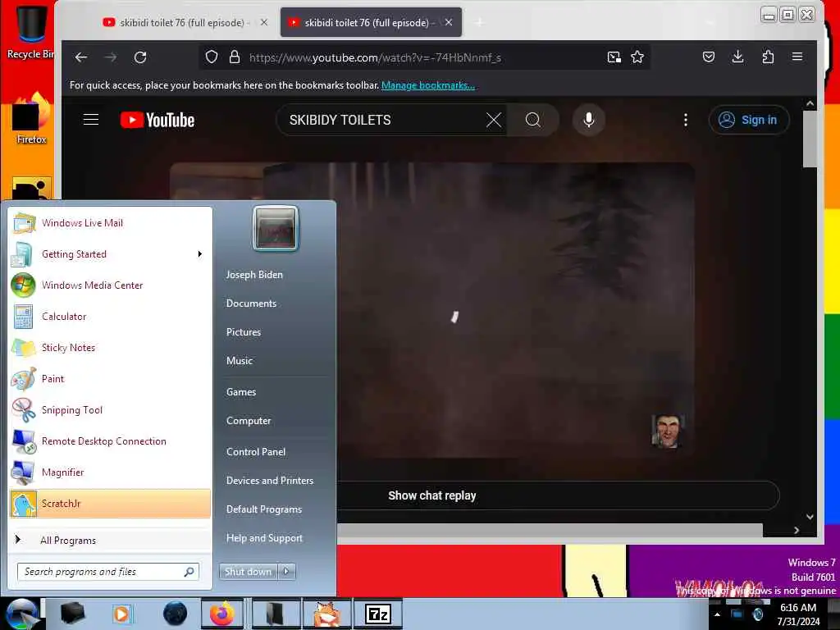
Task: Click Shut down button
Action: tap(248, 572)
